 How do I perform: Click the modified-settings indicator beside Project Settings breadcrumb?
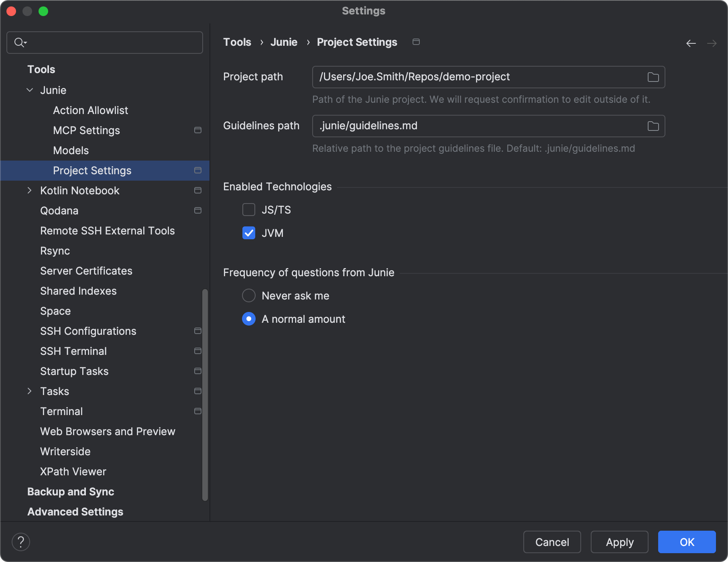(x=416, y=42)
